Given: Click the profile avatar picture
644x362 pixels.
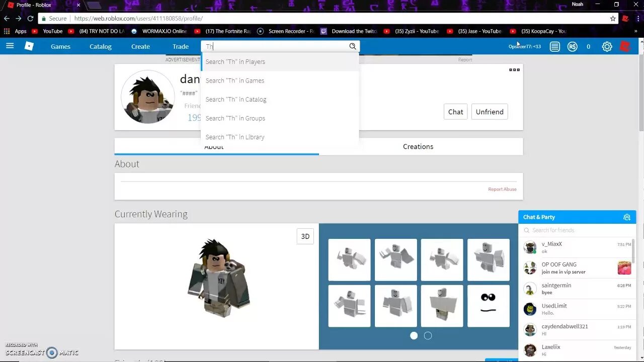Looking at the screenshot, I should [x=148, y=97].
